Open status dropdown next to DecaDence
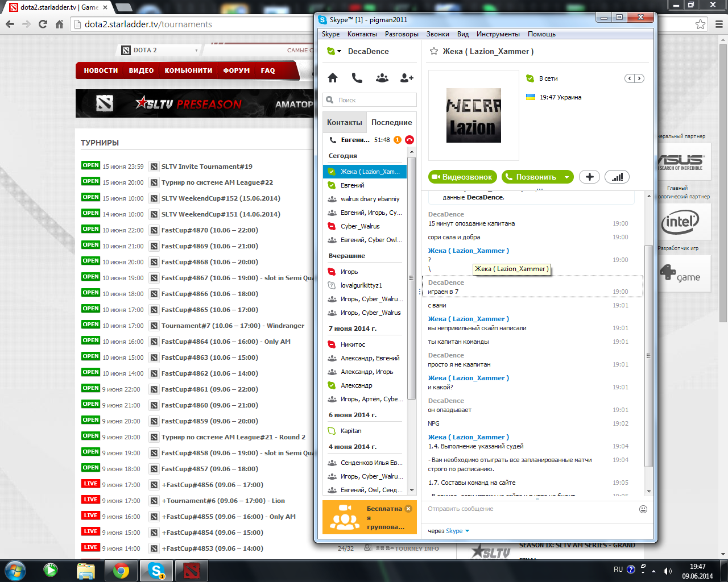Viewport: 728px width, 582px height. [x=340, y=51]
